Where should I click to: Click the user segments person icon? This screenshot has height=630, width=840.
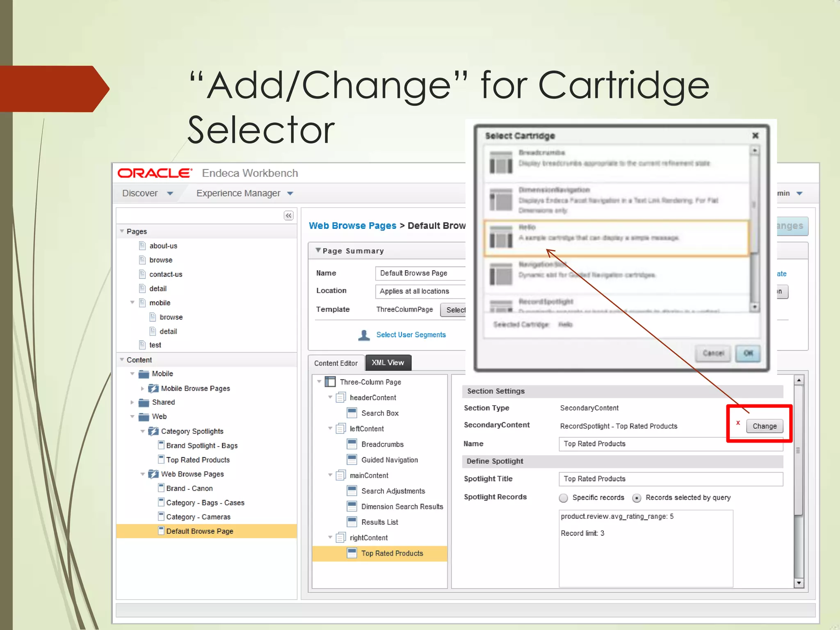pos(364,335)
